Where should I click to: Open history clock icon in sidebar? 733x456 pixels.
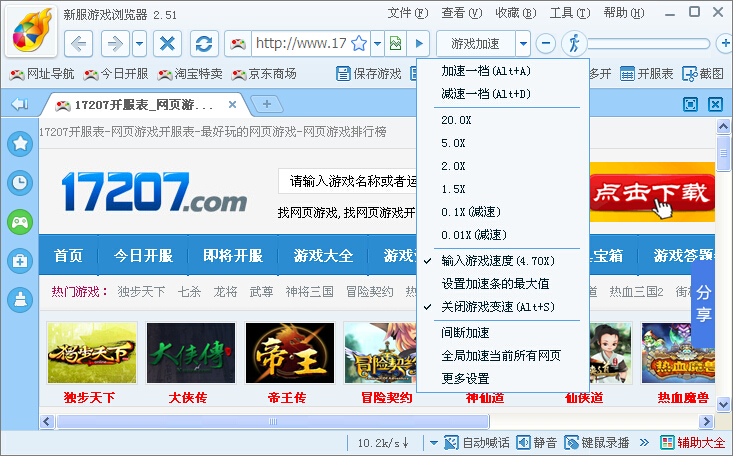coord(19,182)
